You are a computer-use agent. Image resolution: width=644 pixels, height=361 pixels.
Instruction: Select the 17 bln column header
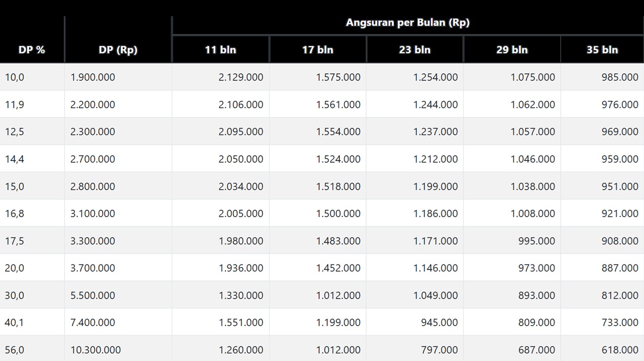coord(318,49)
